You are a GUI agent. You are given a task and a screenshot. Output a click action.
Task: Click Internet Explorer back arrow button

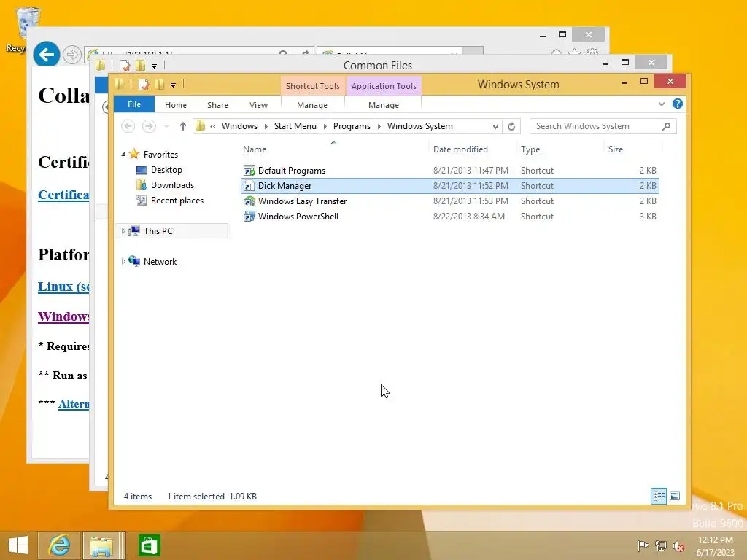(46, 55)
